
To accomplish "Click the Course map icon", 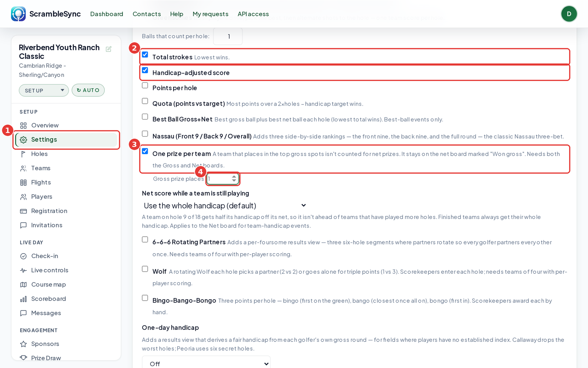I will (24, 285).
